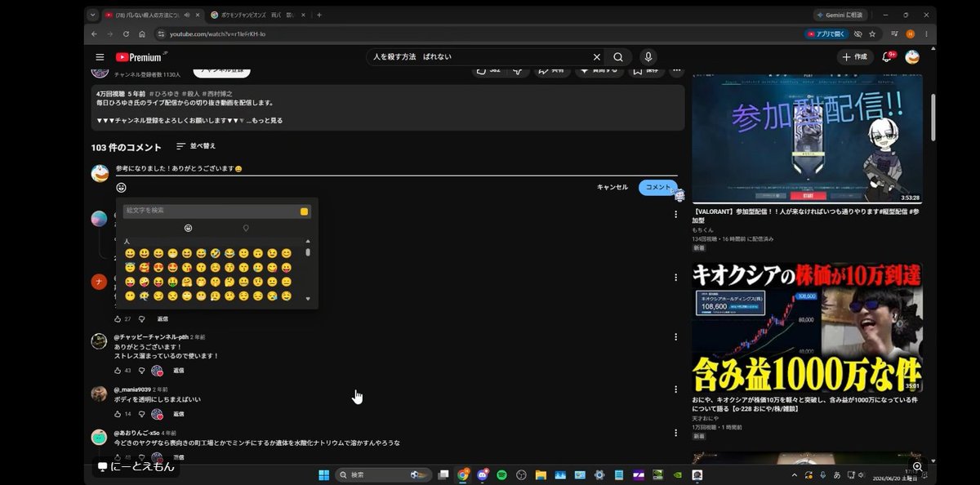Reload the page in Chrome
980x485 pixels.
tap(126, 33)
